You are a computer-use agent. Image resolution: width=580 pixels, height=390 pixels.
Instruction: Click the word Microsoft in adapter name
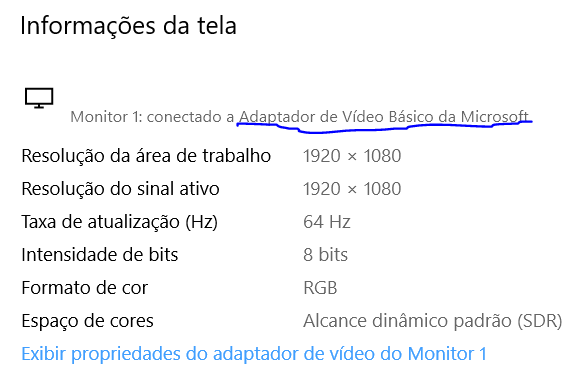coord(495,117)
